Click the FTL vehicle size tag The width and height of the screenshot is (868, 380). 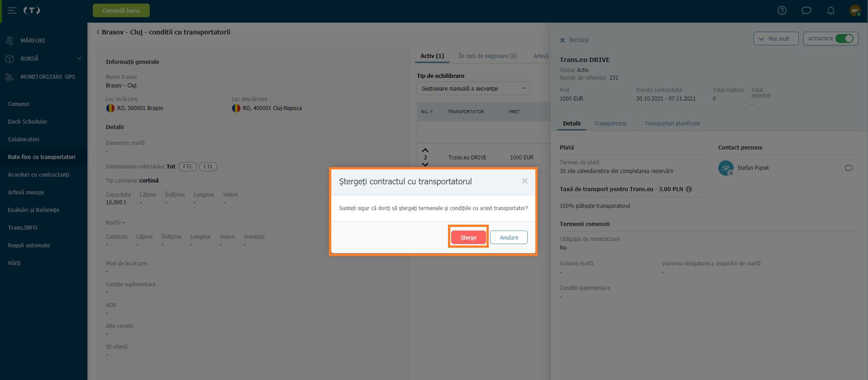(x=188, y=167)
